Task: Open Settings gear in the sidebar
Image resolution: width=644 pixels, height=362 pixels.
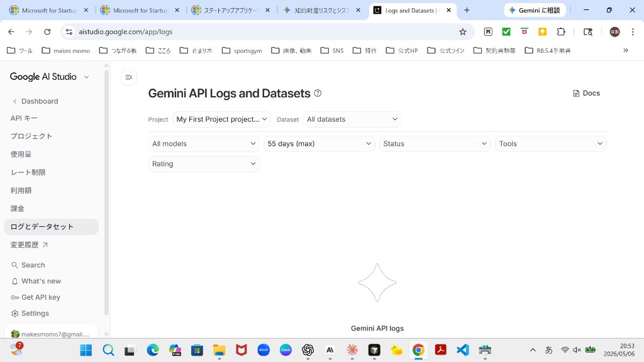Action: (15, 313)
